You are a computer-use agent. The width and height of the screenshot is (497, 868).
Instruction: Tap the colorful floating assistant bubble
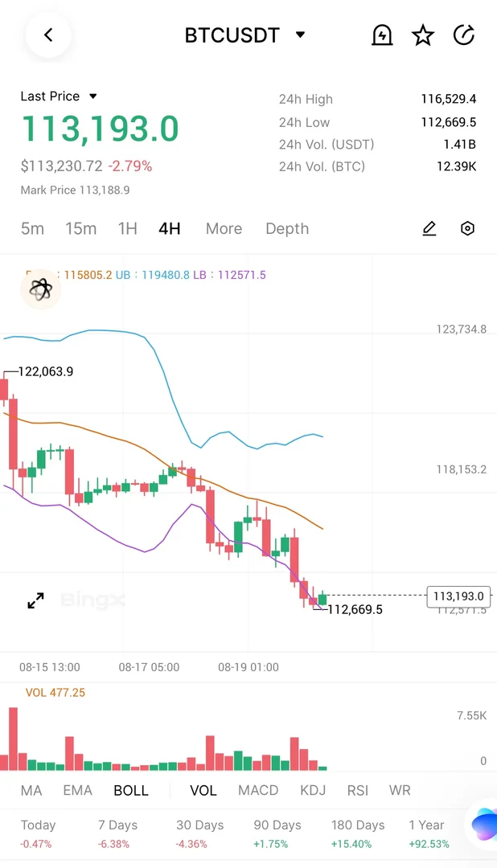pos(484,825)
